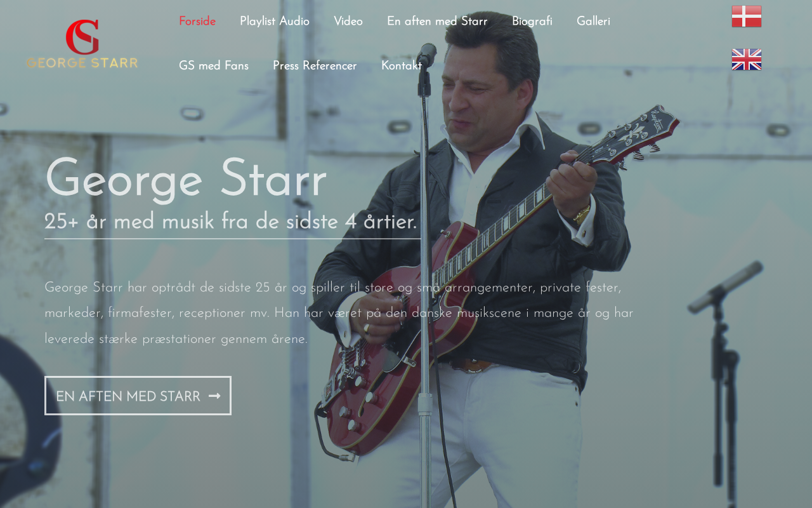Open the Biografi page
Image resolution: width=812 pixels, height=508 pixels.
pos(532,22)
